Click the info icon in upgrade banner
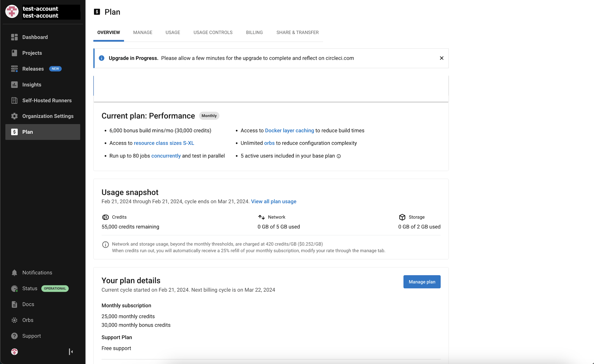 click(101, 58)
